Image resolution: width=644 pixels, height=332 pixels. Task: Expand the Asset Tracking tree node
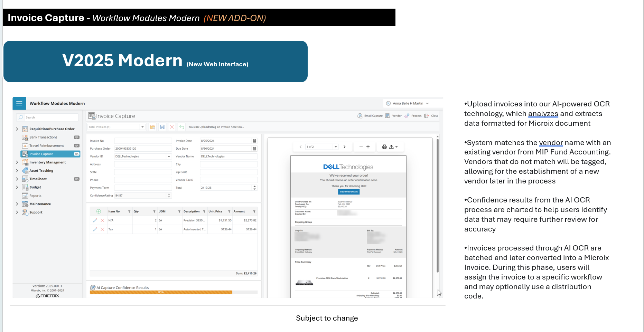point(17,171)
